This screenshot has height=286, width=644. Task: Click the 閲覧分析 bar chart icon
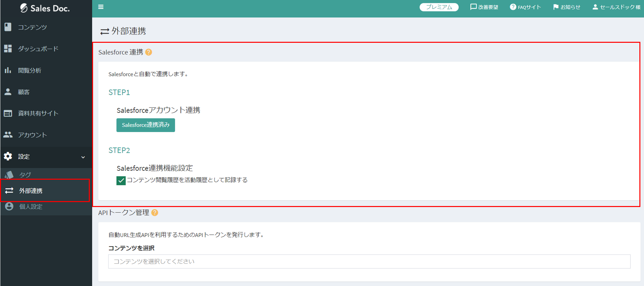pos(8,70)
